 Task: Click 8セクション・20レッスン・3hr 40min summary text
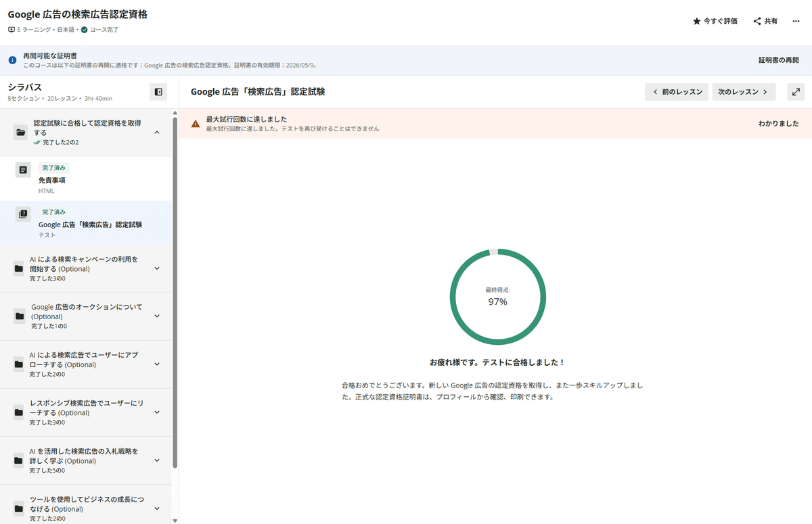(60, 99)
